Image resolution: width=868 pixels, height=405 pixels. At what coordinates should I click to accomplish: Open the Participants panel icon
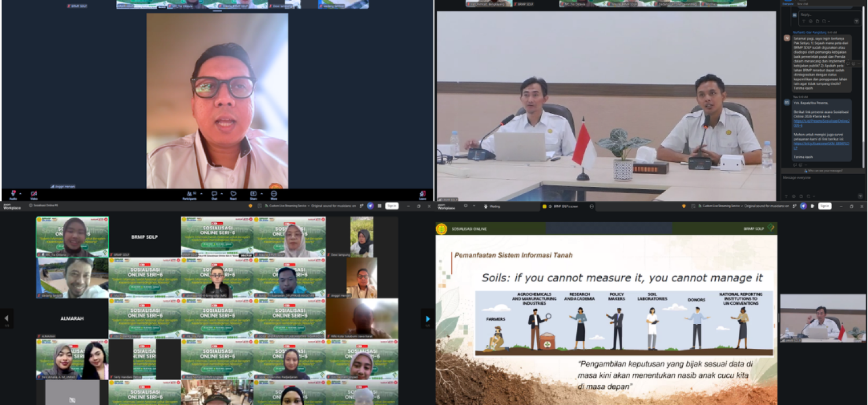coord(189,194)
